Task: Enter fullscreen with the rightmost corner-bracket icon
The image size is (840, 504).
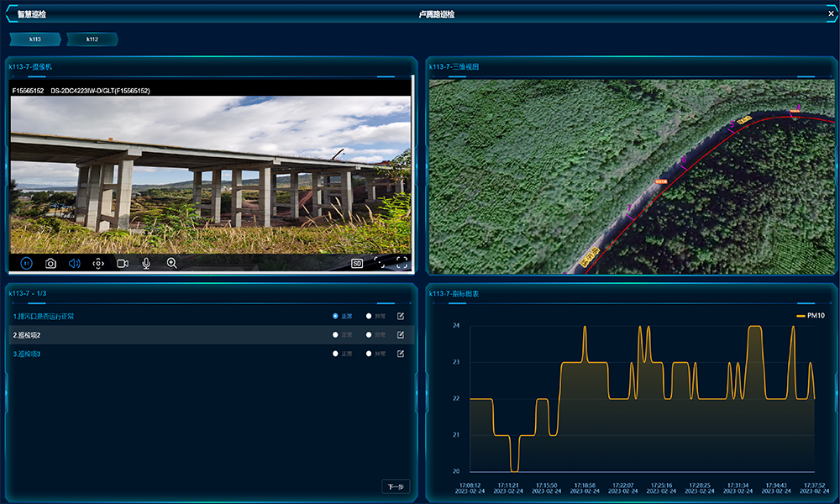Action: [x=402, y=262]
